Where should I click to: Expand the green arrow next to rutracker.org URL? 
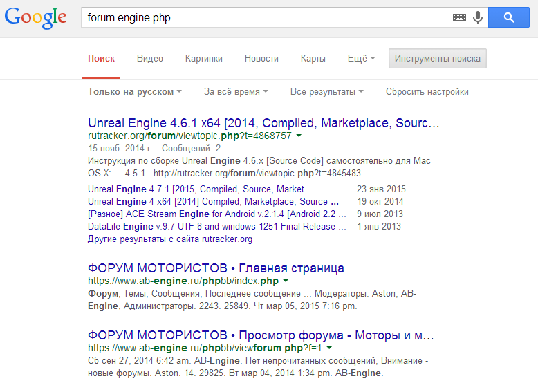click(x=299, y=136)
